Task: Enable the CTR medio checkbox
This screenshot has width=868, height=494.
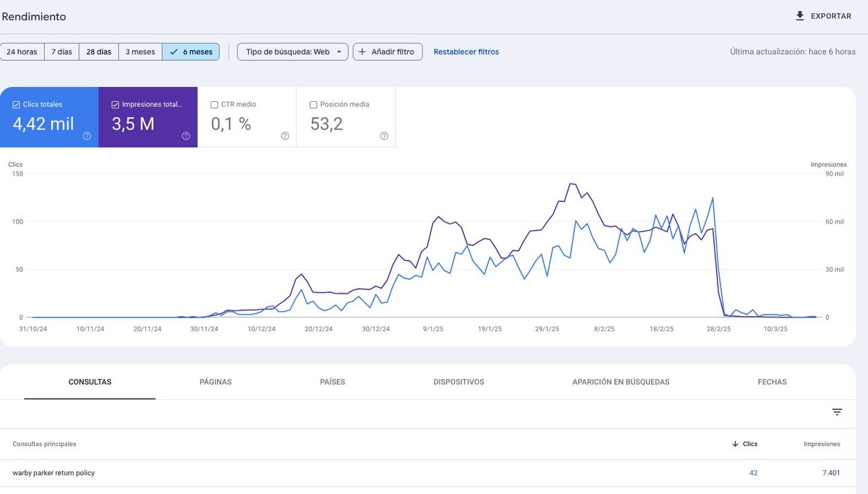Action: tap(213, 104)
